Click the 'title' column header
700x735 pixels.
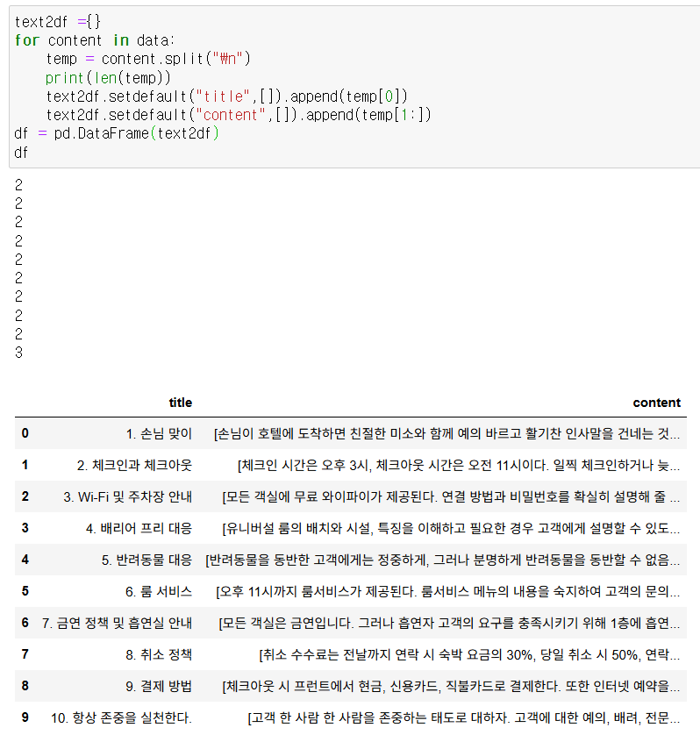(x=181, y=403)
